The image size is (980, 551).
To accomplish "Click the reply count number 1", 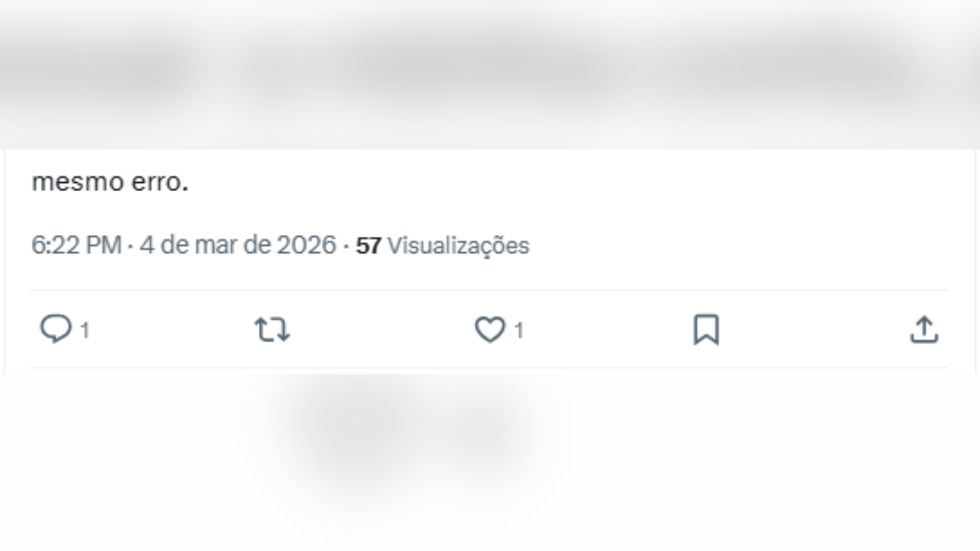I will pos(84,331).
